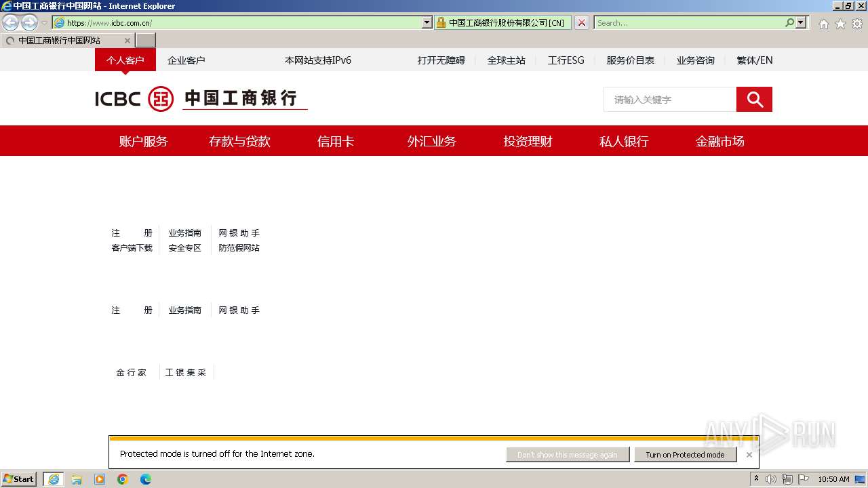Open File Explorer from taskbar

click(77, 479)
